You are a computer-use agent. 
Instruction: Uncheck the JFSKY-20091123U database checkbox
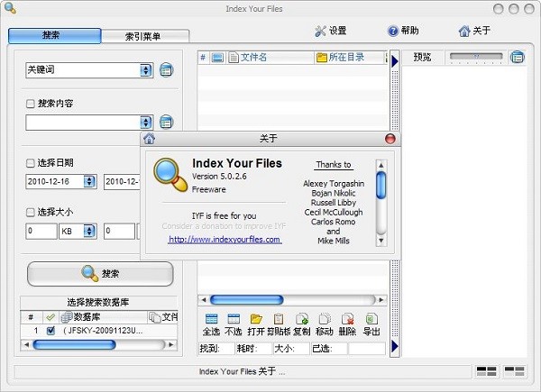tap(50, 331)
